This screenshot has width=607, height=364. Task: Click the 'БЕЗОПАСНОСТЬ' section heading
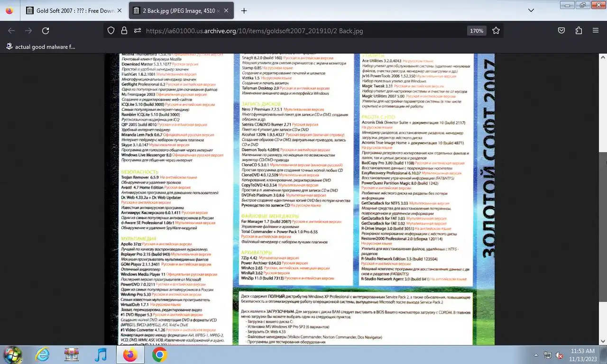click(x=139, y=172)
